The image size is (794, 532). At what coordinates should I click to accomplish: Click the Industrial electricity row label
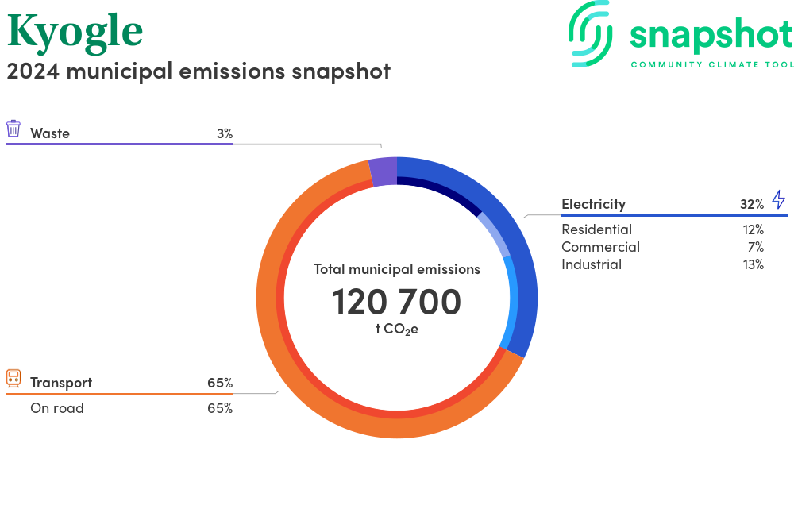(592, 264)
